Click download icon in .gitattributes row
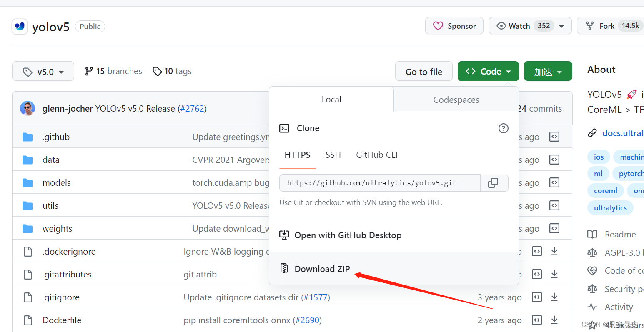This screenshot has width=644, height=332. point(554,274)
